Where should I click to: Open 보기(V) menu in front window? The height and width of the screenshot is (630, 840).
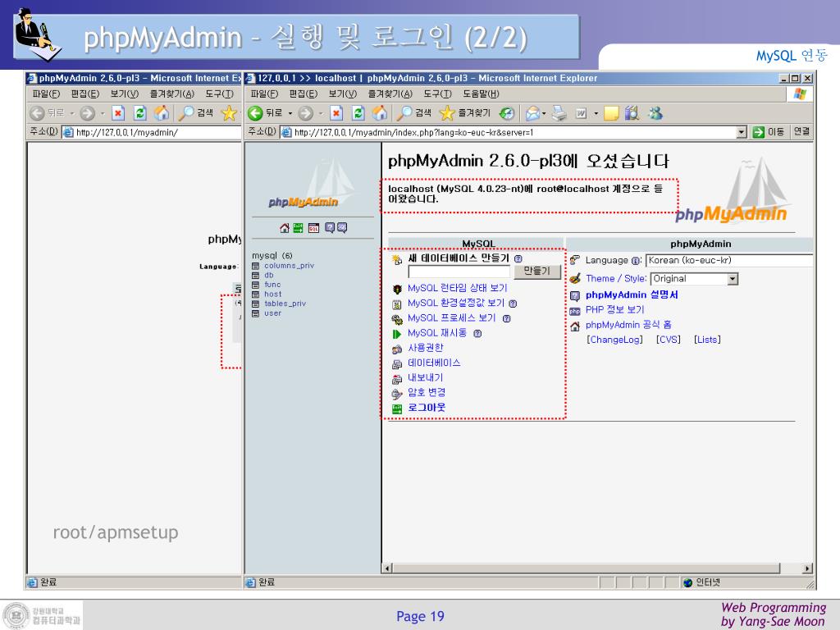(343, 94)
